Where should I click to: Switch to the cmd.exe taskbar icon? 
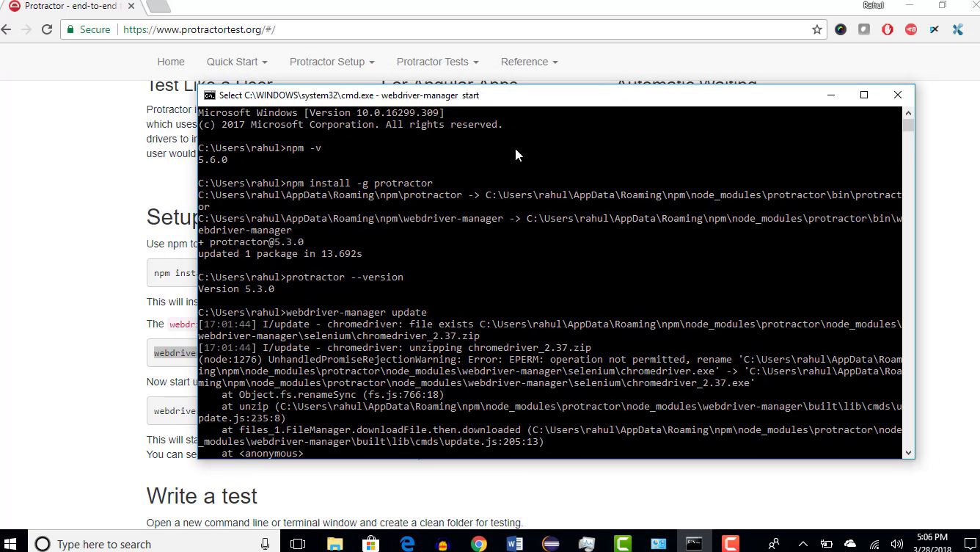tap(694, 544)
